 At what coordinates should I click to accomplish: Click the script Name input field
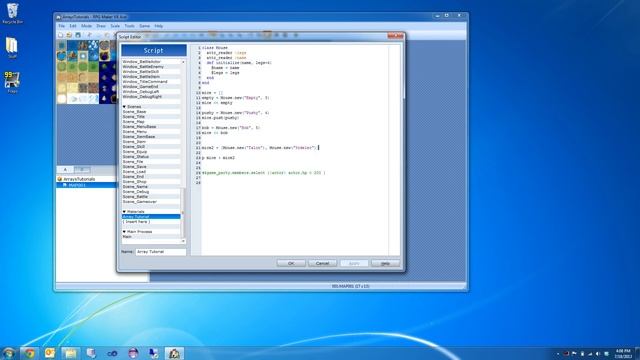pos(161,252)
